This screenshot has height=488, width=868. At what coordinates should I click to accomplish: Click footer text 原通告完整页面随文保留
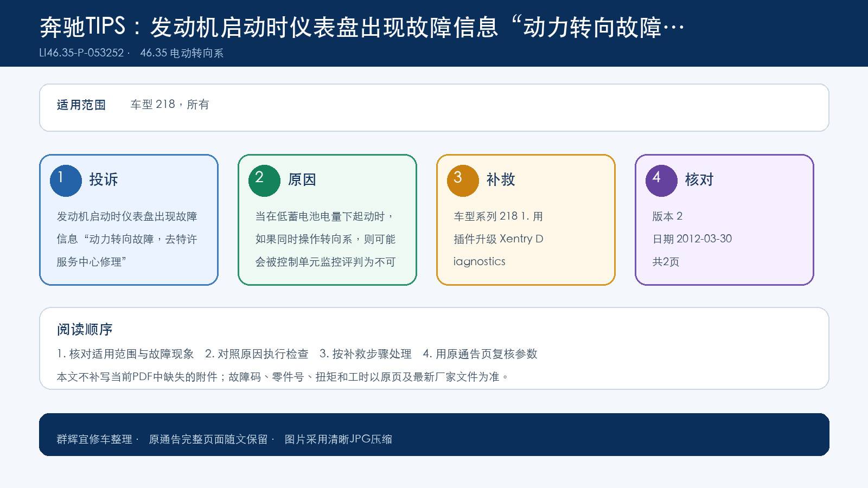click(x=208, y=439)
